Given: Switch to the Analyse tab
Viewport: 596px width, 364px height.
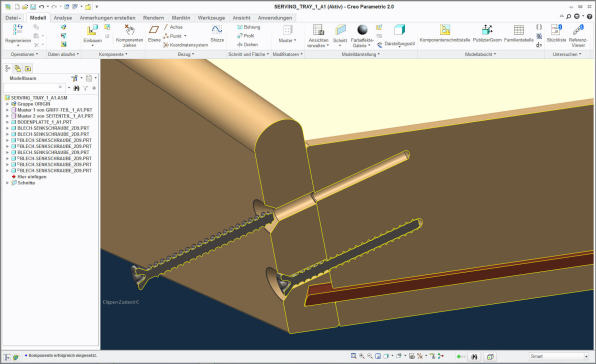Looking at the screenshot, I should pyautogui.click(x=63, y=18).
